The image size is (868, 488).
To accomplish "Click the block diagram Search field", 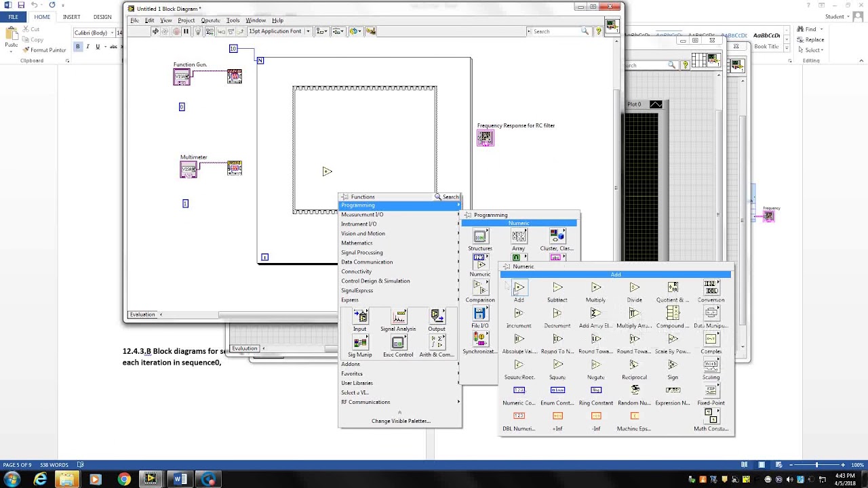I will pyautogui.click(x=559, y=31).
